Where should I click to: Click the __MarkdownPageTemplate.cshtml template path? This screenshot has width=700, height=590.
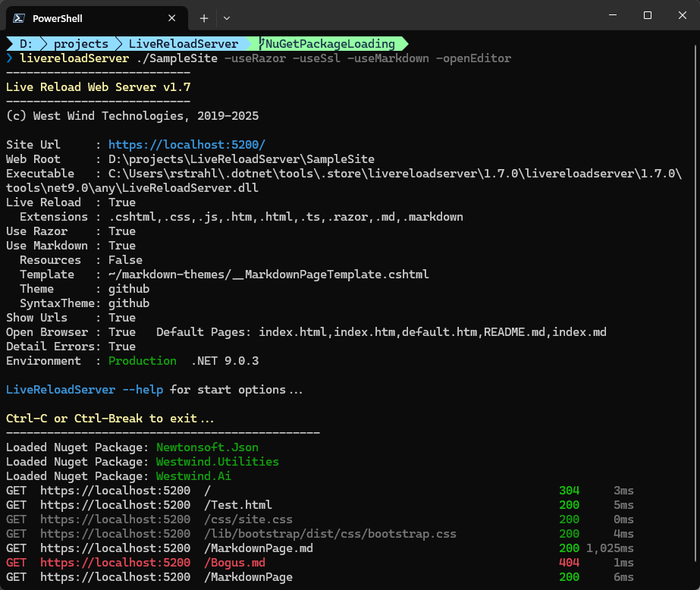click(268, 275)
